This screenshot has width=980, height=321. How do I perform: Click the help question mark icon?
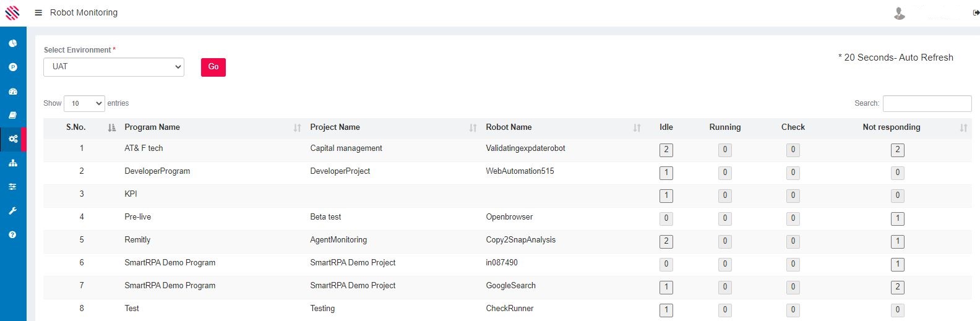tap(13, 235)
